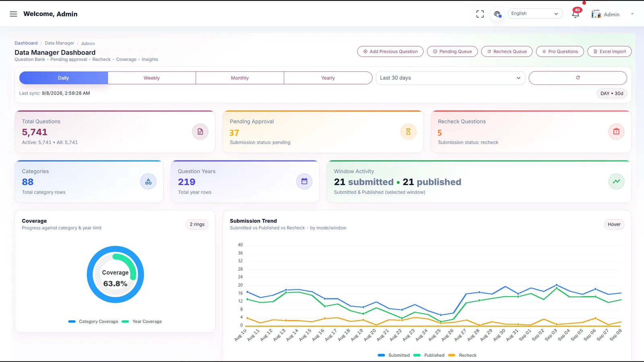
Task: Click the Excel Import button
Action: pyautogui.click(x=609, y=51)
